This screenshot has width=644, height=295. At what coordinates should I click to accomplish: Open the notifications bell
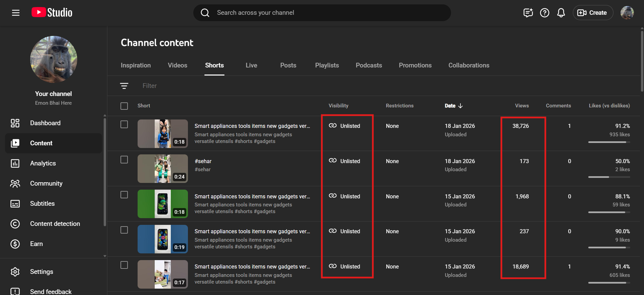pos(561,13)
